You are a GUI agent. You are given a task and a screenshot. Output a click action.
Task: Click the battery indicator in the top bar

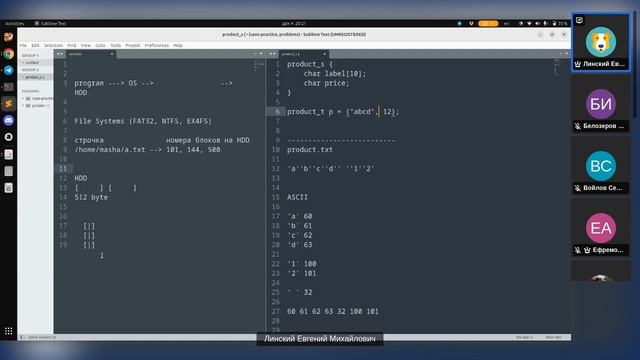click(560, 24)
